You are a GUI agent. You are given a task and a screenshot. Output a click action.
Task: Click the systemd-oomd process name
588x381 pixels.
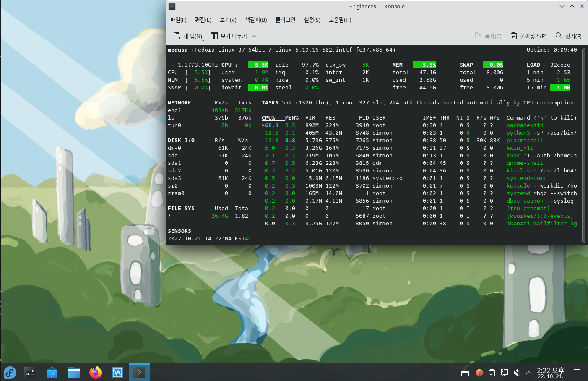(527, 178)
